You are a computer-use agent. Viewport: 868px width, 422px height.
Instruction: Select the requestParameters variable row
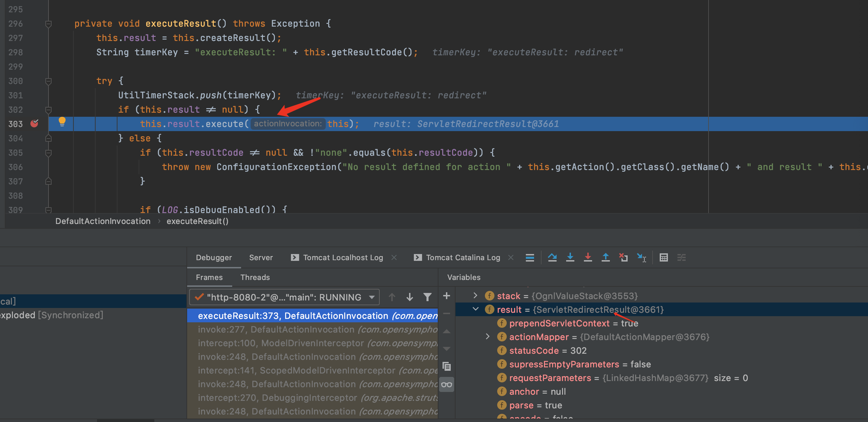[661, 378]
